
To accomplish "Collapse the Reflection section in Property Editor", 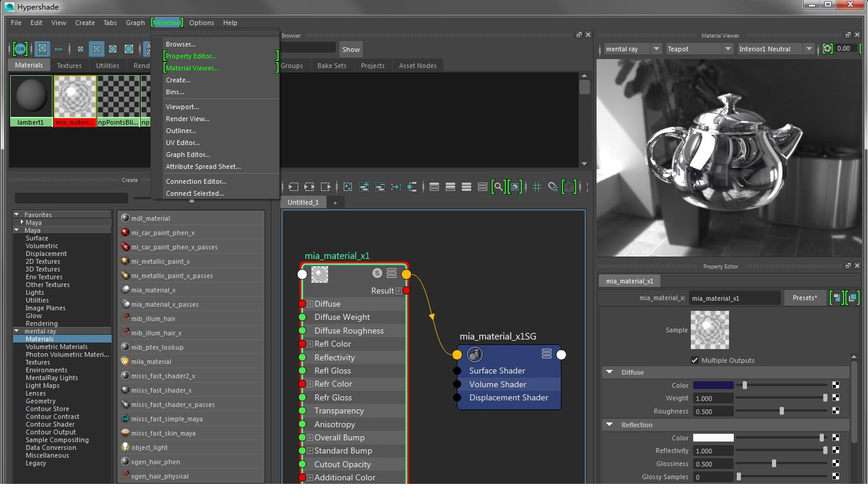I will coord(609,424).
